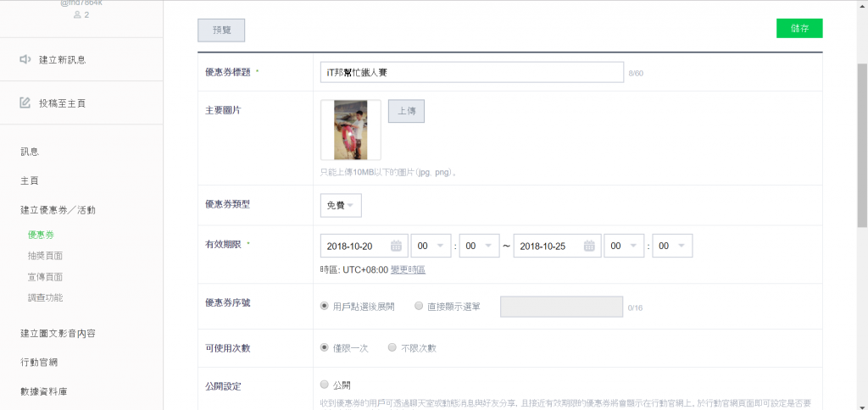Open 建立圖文影音內容 in the sidebar
The width and height of the screenshot is (868, 410).
click(x=58, y=334)
